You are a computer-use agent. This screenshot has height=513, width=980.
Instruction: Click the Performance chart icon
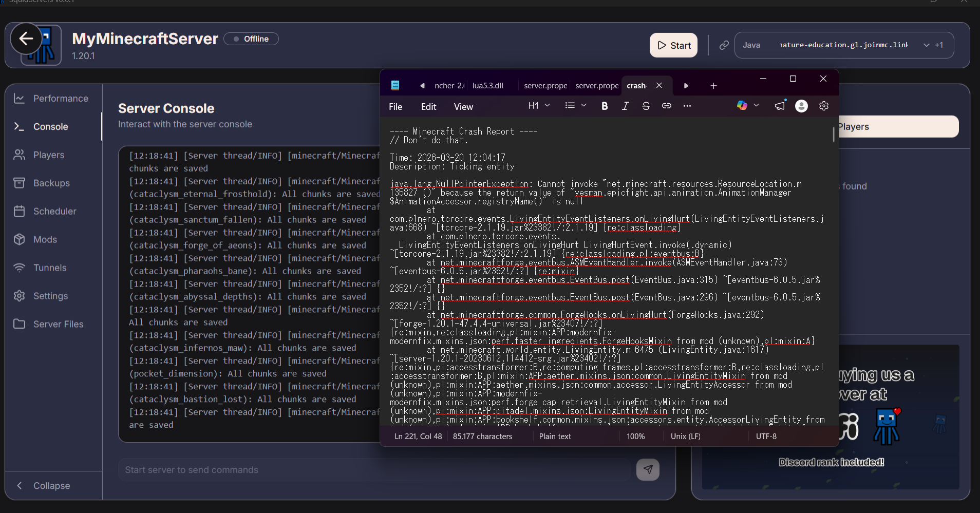[19, 98]
